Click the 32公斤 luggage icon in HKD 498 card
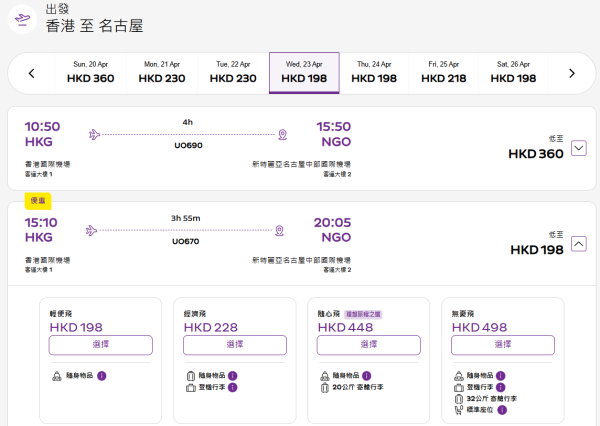 point(458,399)
